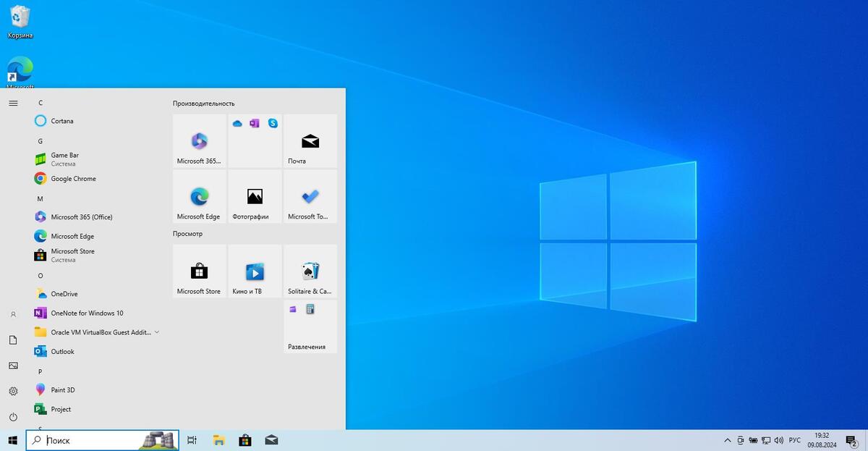
Task: Click the Microsoft Edge tile
Action: coord(200,196)
